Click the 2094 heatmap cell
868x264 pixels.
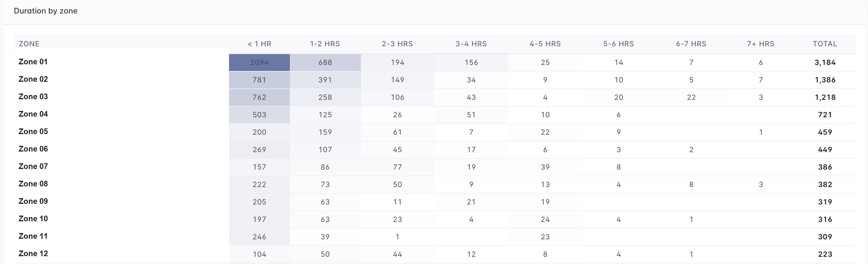click(x=259, y=62)
